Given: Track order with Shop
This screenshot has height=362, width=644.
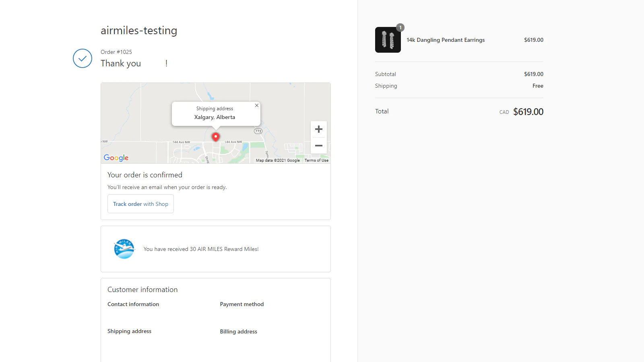Looking at the screenshot, I should pos(140,204).
